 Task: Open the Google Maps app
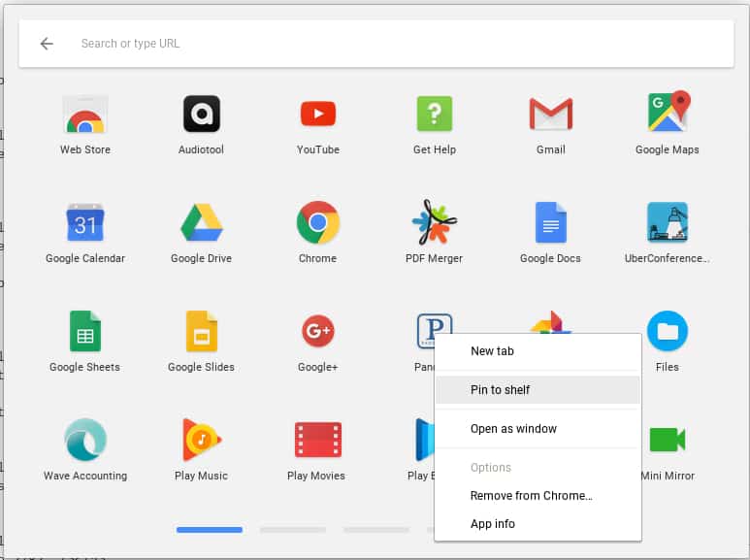pos(668,112)
